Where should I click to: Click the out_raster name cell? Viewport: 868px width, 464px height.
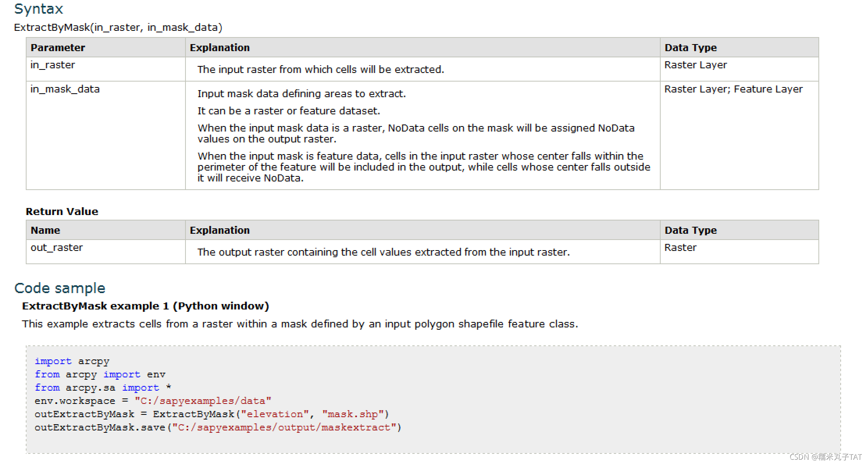(x=57, y=247)
